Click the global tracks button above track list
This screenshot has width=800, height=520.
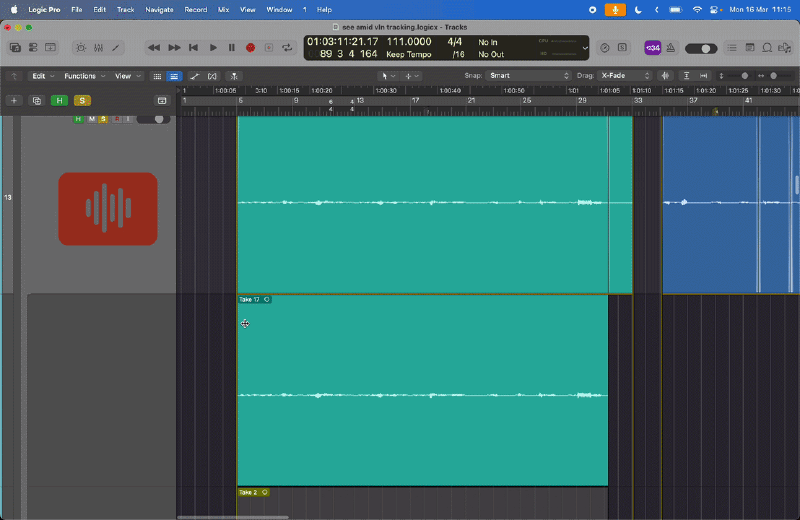[x=162, y=101]
